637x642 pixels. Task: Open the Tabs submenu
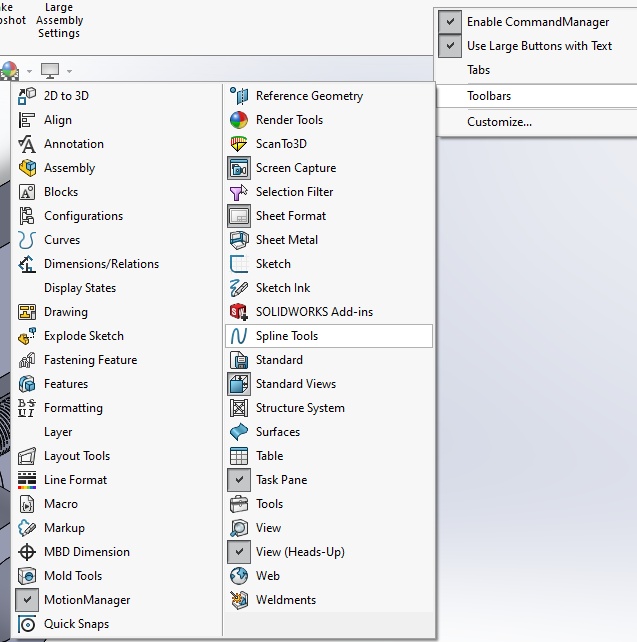536,70
